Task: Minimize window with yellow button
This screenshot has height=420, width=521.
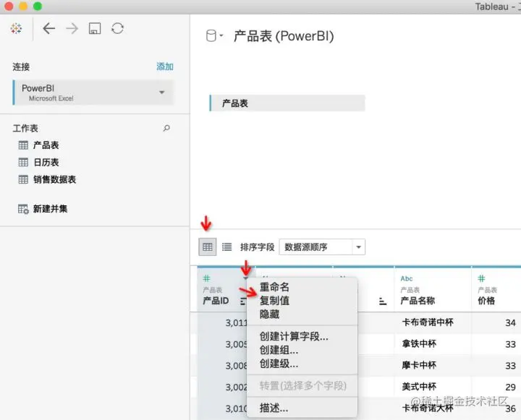Action: pyautogui.click(x=23, y=7)
